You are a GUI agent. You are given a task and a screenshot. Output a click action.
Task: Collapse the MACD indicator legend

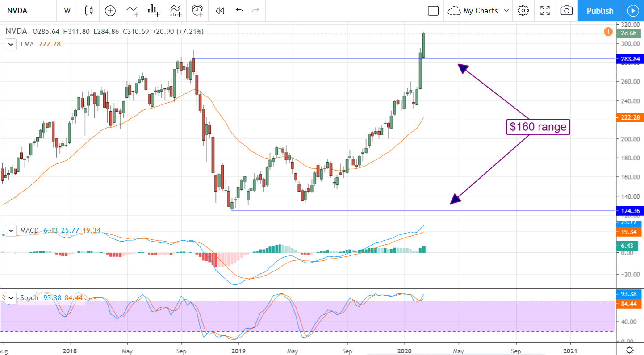tap(10, 230)
